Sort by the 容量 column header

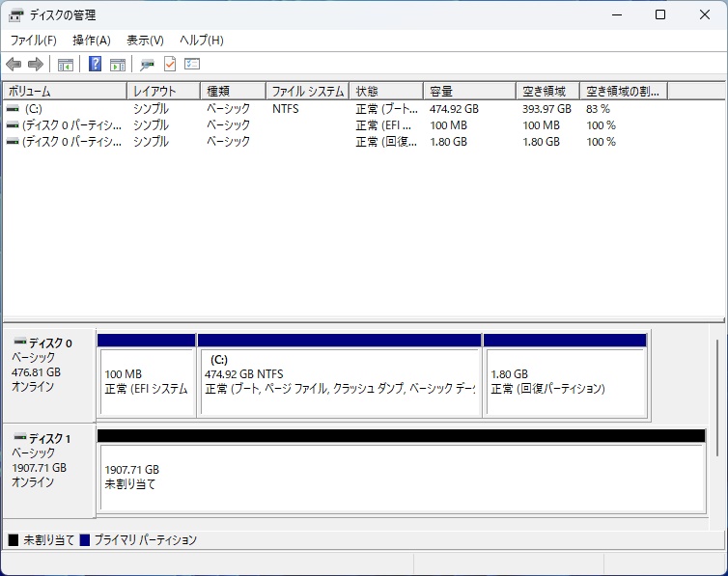(x=469, y=92)
